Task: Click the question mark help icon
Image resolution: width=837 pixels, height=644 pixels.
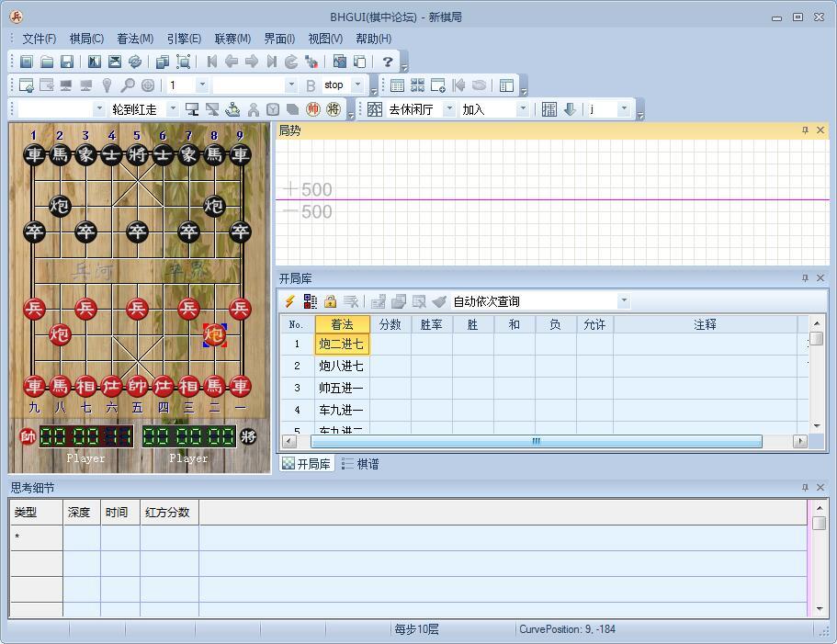Action: click(388, 62)
